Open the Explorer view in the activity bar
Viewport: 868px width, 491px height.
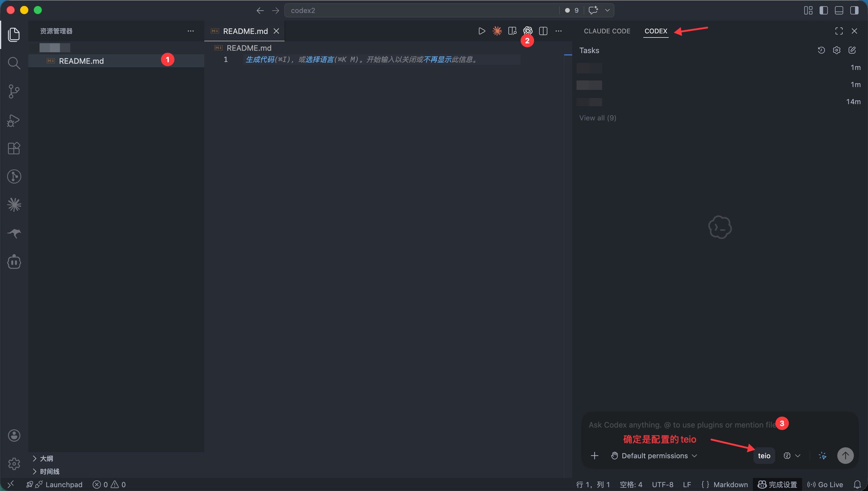pyautogui.click(x=14, y=35)
